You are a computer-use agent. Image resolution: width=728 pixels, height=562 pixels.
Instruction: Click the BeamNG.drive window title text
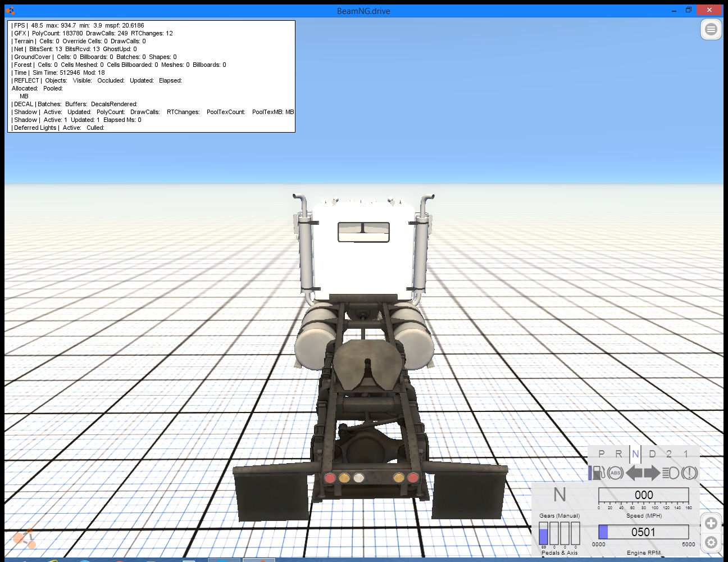pos(363,11)
